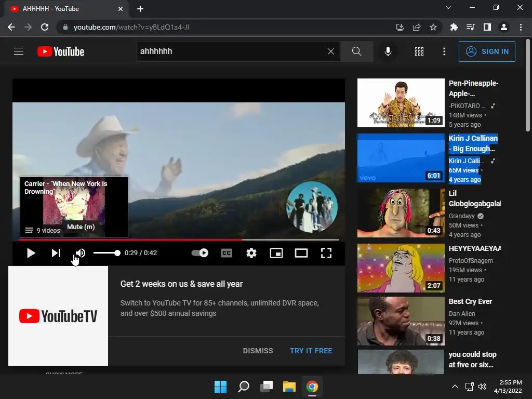This screenshot has height=399, width=532.
Task: Open Grandayy channel name
Action: click(462, 216)
